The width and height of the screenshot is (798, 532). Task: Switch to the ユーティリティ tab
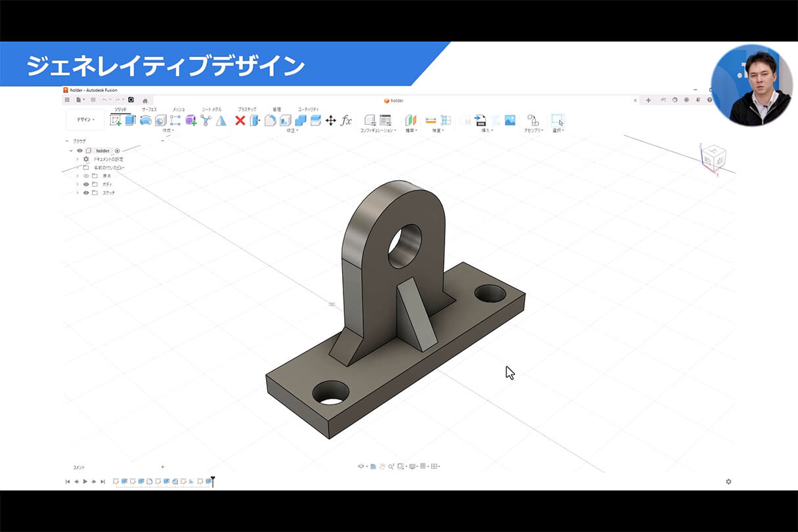[x=309, y=109]
